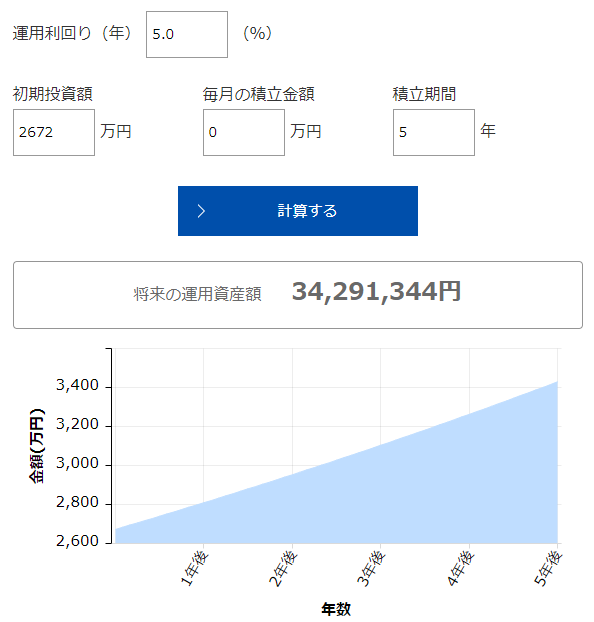
Task: Click the 2,600 y-axis label
Action: pyautogui.click(x=77, y=541)
